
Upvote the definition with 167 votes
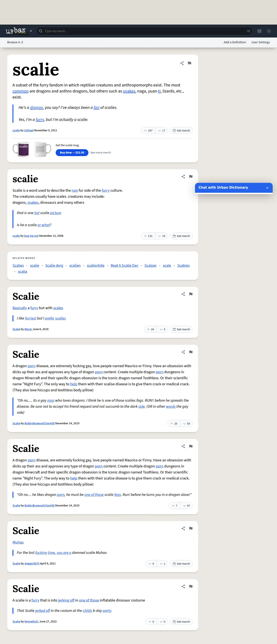tap(148, 130)
